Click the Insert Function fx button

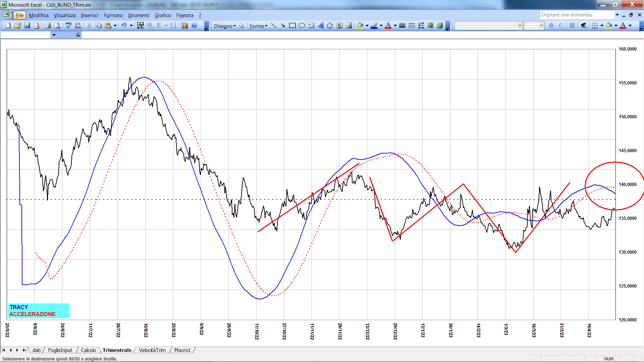tap(78, 35)
